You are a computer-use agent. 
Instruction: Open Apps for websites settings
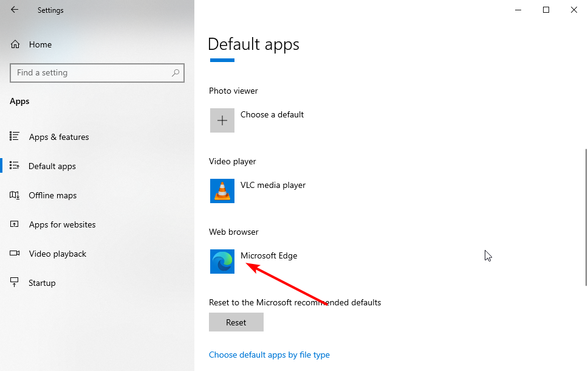[x=62, y=224]
